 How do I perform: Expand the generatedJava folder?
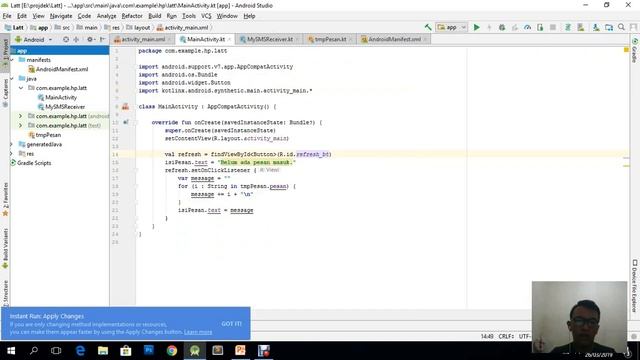click(12, 144)
